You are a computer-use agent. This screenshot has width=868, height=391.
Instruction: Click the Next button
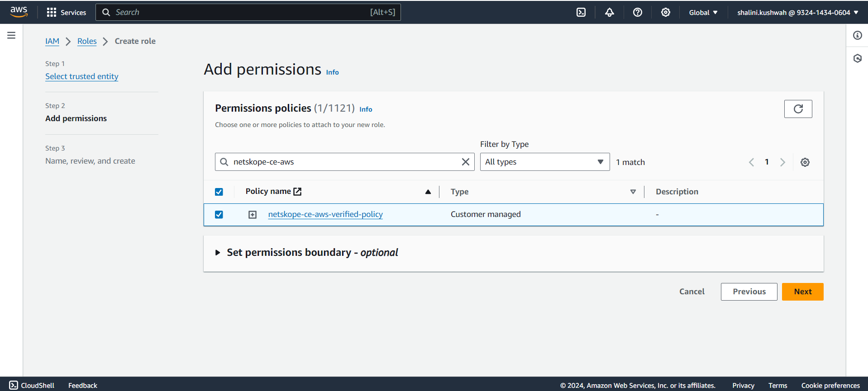coord(803,292)
